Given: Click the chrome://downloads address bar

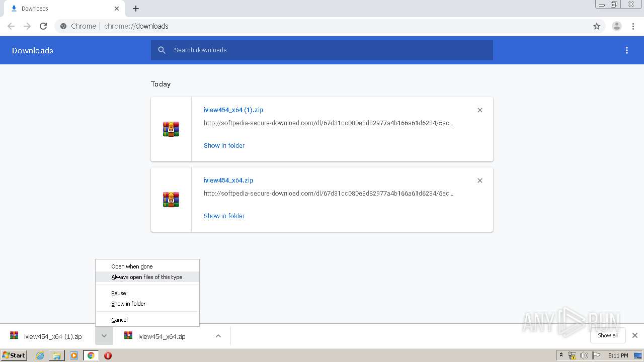Looking at the screenshot, I should [322, 26].
